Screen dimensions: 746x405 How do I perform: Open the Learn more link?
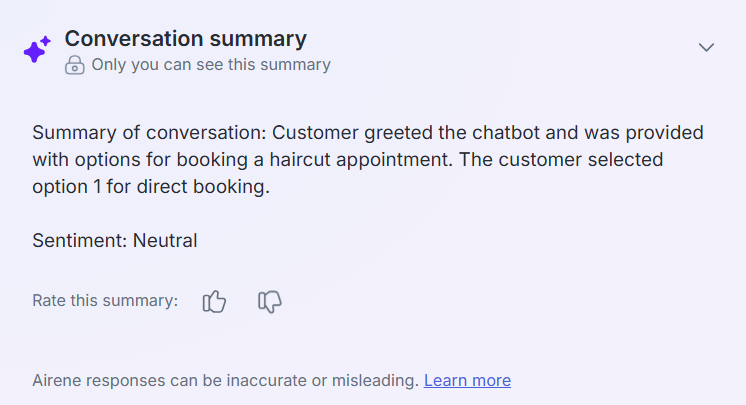click(x=467, y=380)
